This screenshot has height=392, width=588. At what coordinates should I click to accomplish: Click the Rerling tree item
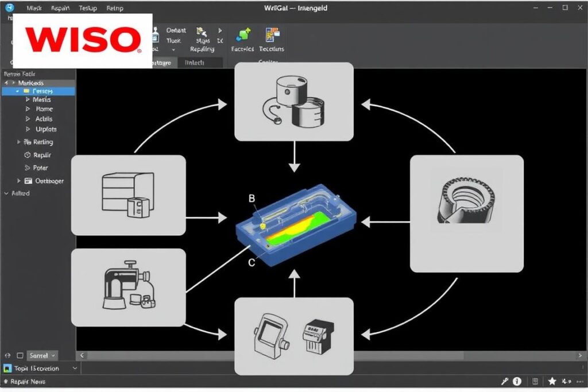point(42,142)
